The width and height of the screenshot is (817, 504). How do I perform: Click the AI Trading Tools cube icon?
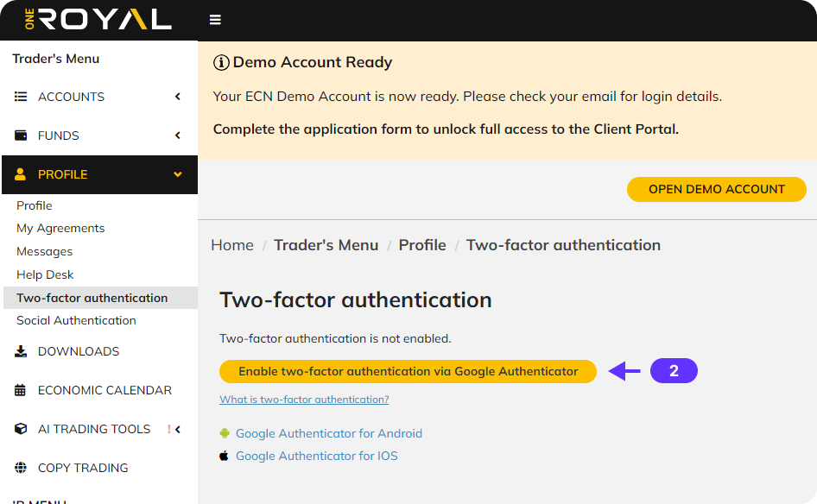point(21,429)
